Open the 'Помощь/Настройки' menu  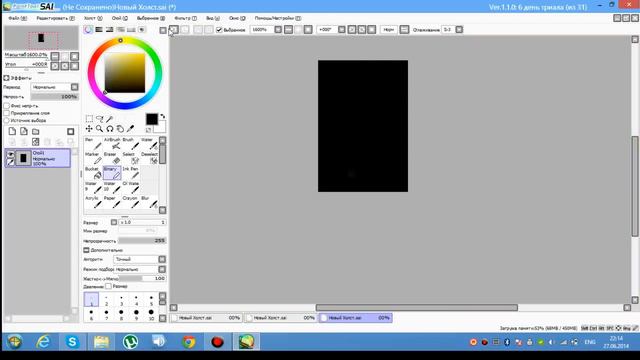point(278,18)
